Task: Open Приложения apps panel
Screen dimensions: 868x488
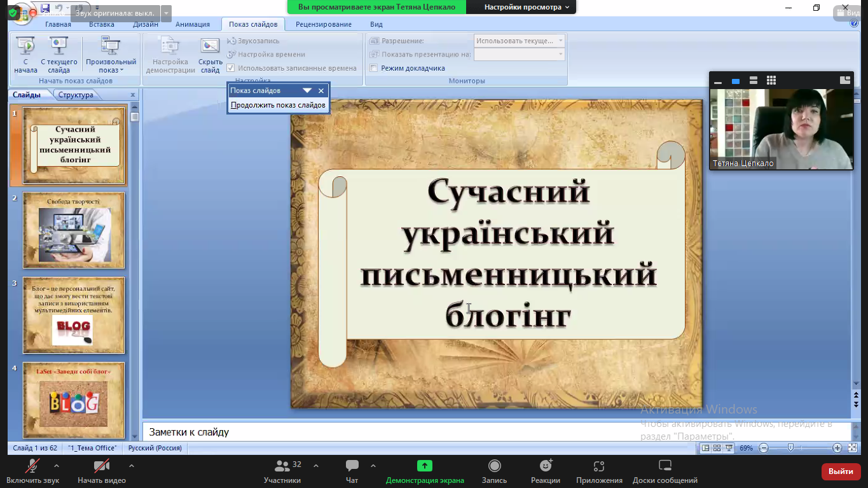Action: pos(599,471)
